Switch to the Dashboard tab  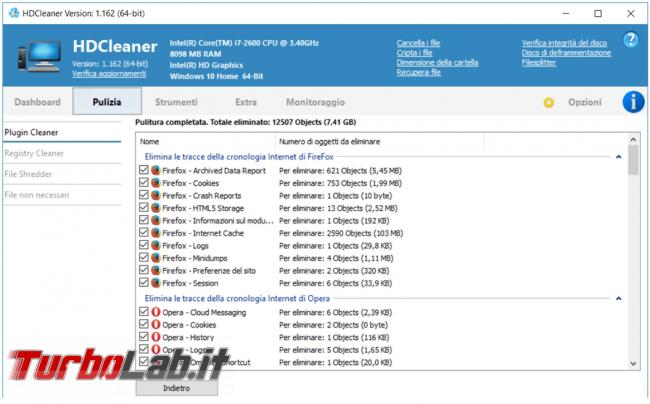click(x=37, y=102)
